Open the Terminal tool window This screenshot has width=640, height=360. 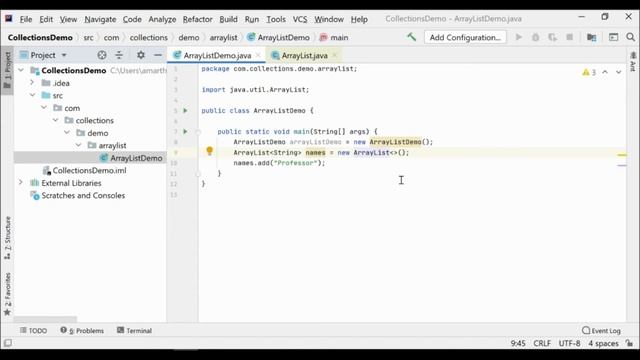tap(134, 330)
